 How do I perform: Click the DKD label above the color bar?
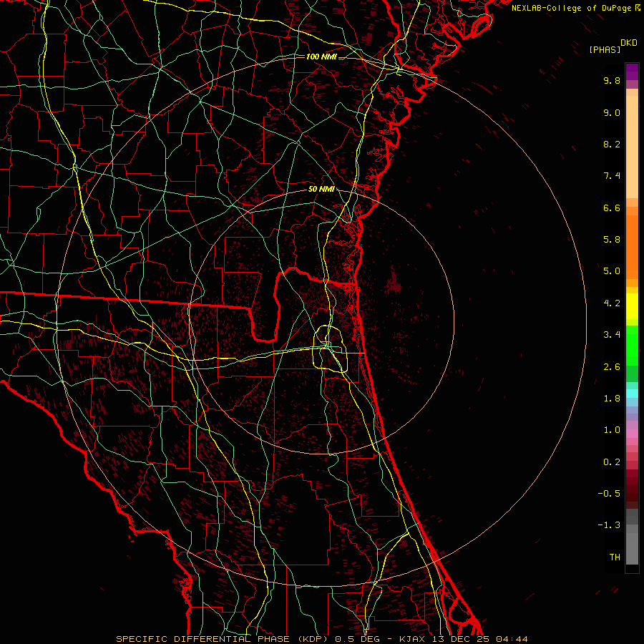(629, 42)
